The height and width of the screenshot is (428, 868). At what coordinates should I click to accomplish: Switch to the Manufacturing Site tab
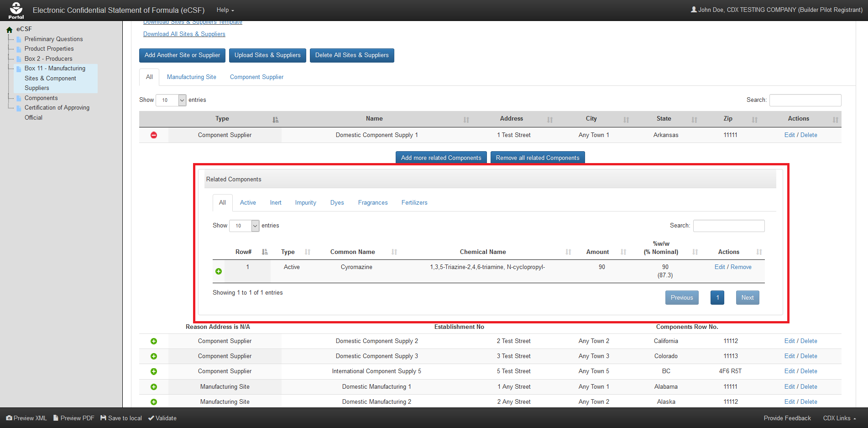pos(191,77)
